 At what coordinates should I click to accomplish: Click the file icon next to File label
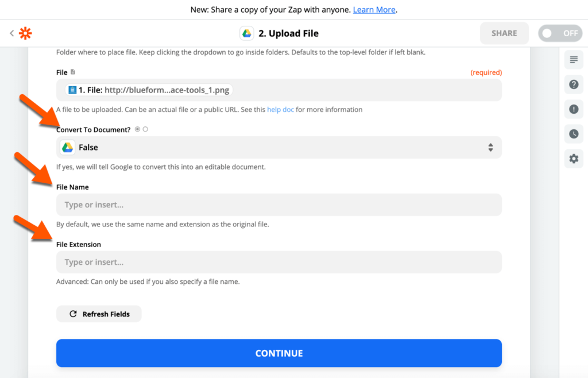(x=73, y=72)
